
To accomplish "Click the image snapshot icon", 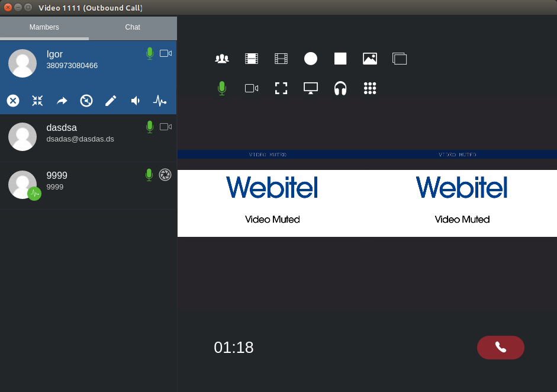I will [x=370, y=59].
